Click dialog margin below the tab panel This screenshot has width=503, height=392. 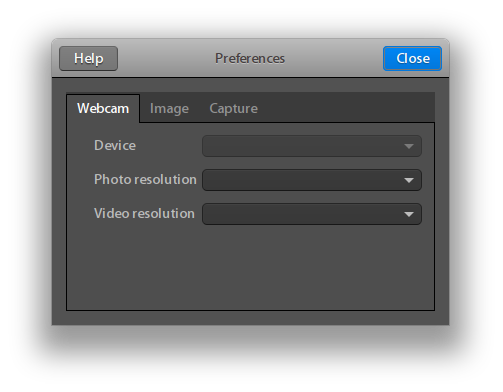(x=250, y=318)
